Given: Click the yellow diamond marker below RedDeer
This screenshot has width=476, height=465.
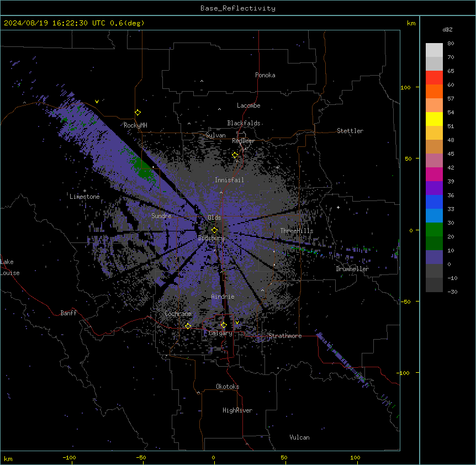Looking at the screenshot, I should coord(235,155).
